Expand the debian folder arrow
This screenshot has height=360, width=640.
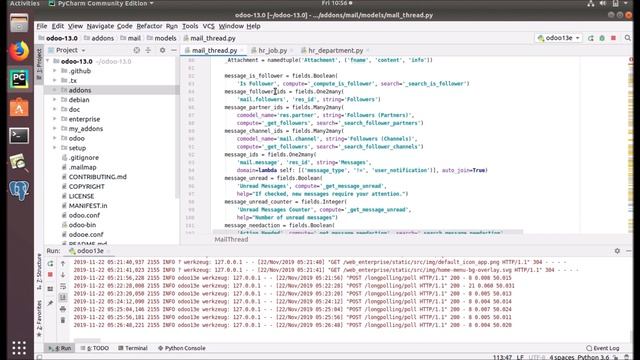pyautogui.click(x=55, y=100)
